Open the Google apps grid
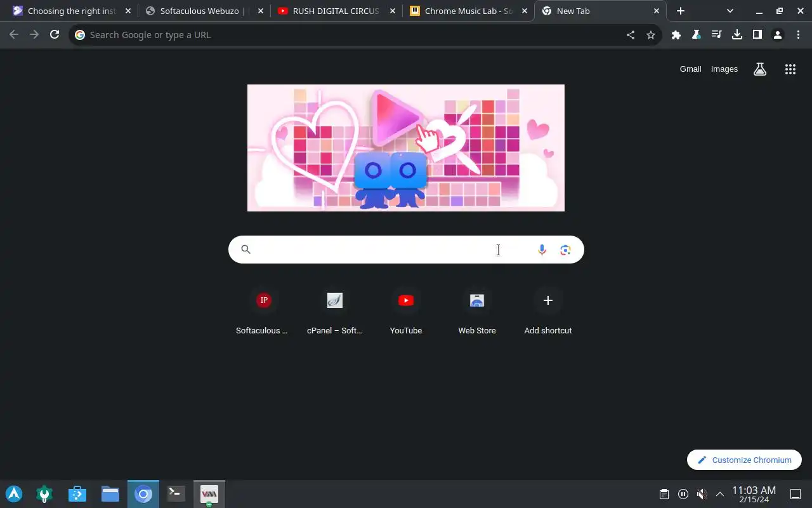 point(790,69)
